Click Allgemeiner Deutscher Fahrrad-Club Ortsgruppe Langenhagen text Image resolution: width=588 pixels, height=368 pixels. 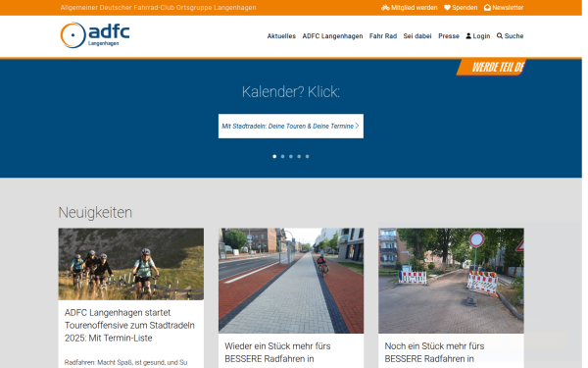coord(158,8)
